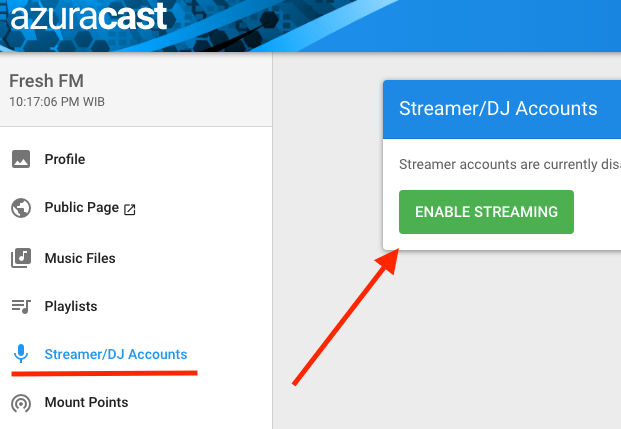
Task: Click the Profile image icon
Action: (x=21, y=159)
